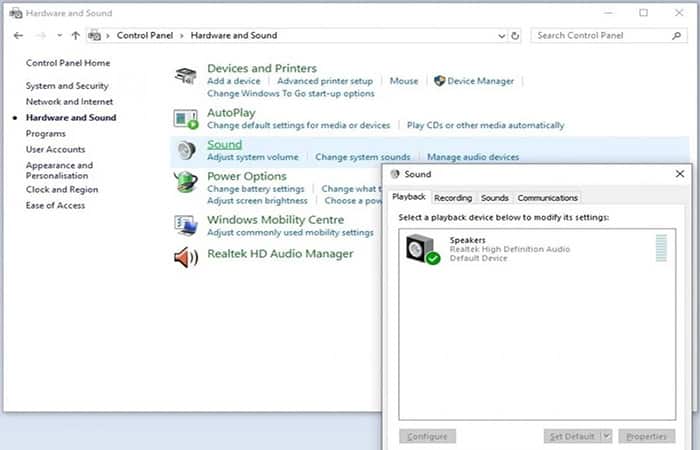Click the Configure button
This screenshot has width=700, height=450.
point(427,436)
